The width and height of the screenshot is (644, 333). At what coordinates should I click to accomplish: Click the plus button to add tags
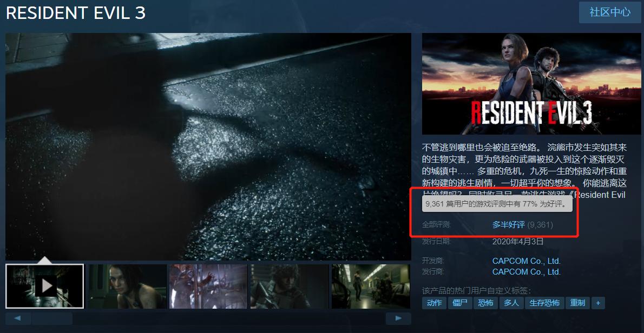point(598,303)
